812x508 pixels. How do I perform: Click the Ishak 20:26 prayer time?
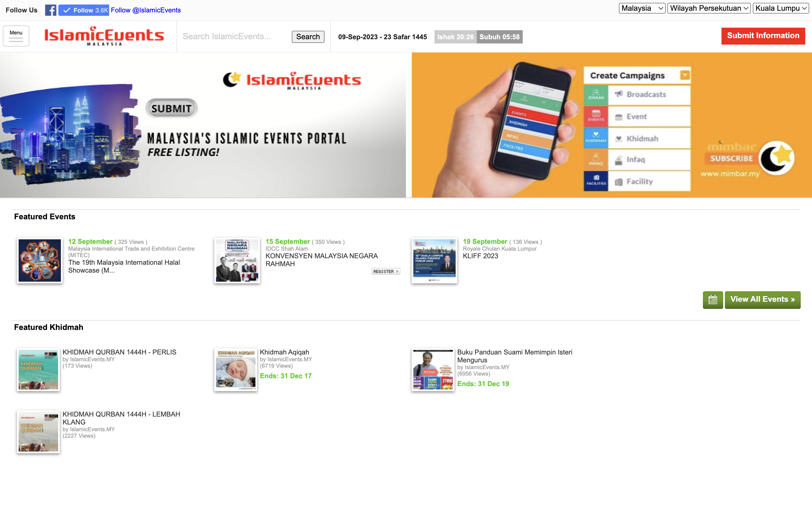(x=455, y=37)
